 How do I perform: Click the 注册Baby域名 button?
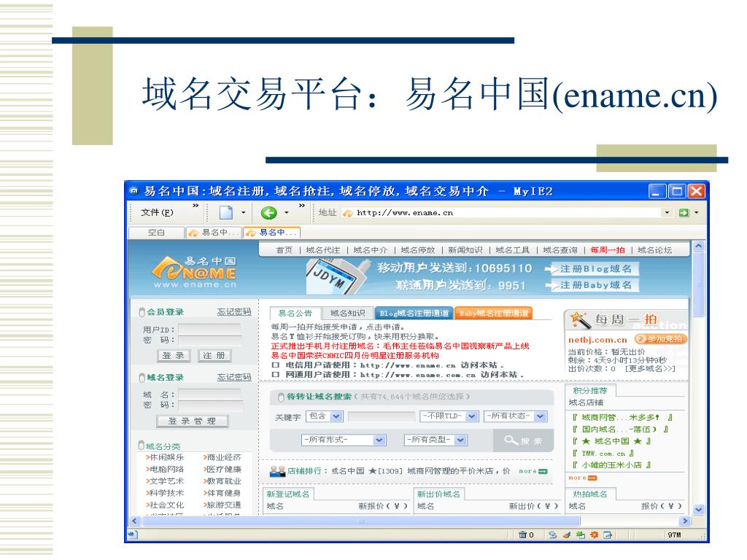click(592, 285)
